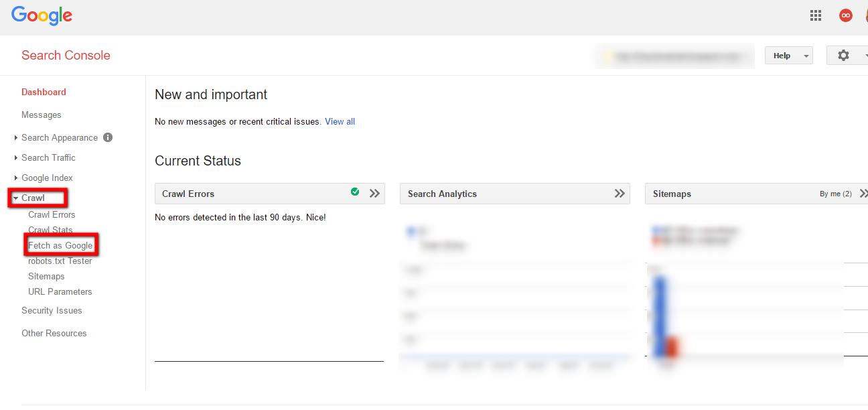The image size is (868, 410).
Task: Click the 'By me (2)' text
Action: click(836, 194)
